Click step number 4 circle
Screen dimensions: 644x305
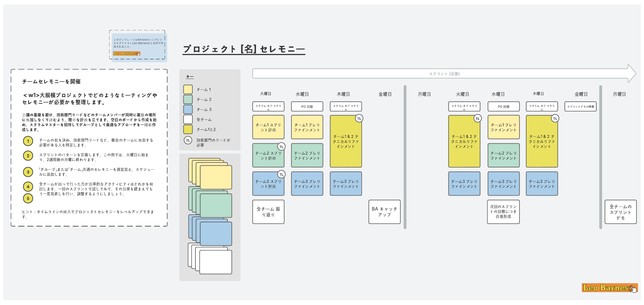28,187
